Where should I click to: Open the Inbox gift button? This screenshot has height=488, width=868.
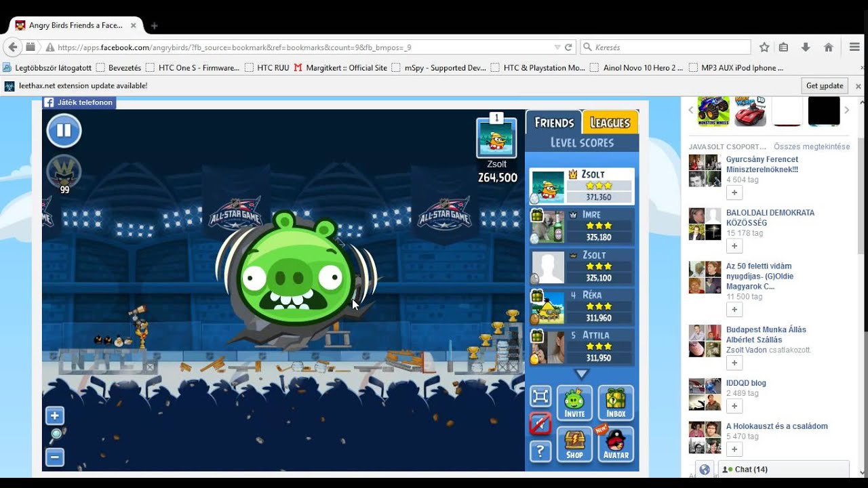pyautogui.click(x=616, y=403)
